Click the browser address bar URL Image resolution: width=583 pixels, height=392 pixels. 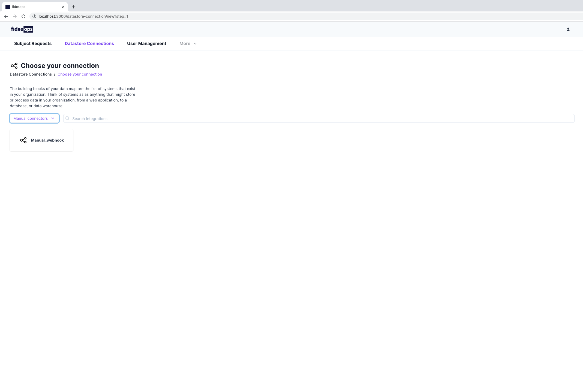pyautogui.click(x=83, y=16)
